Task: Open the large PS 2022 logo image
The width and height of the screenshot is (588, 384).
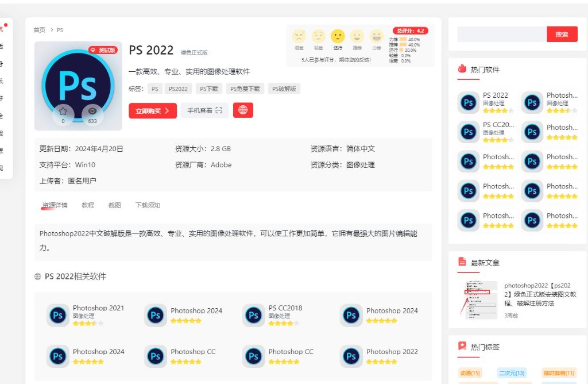Action: coord(78,86)
